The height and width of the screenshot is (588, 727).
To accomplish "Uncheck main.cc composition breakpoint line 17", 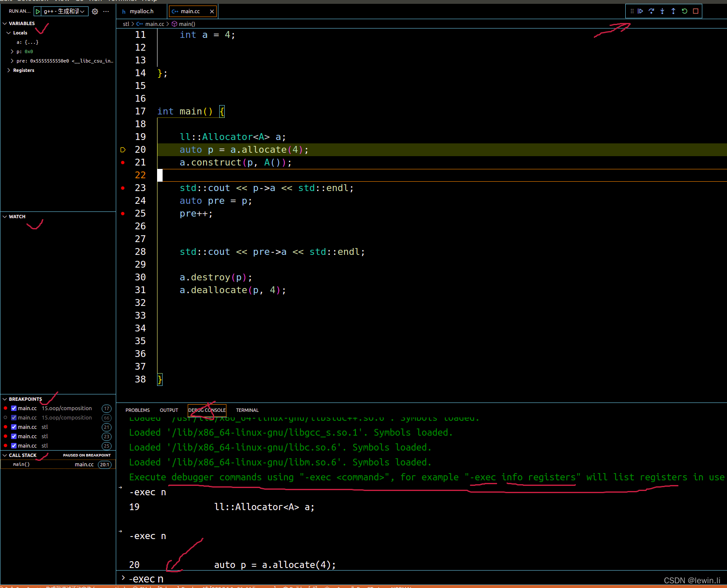I will 14,408.
